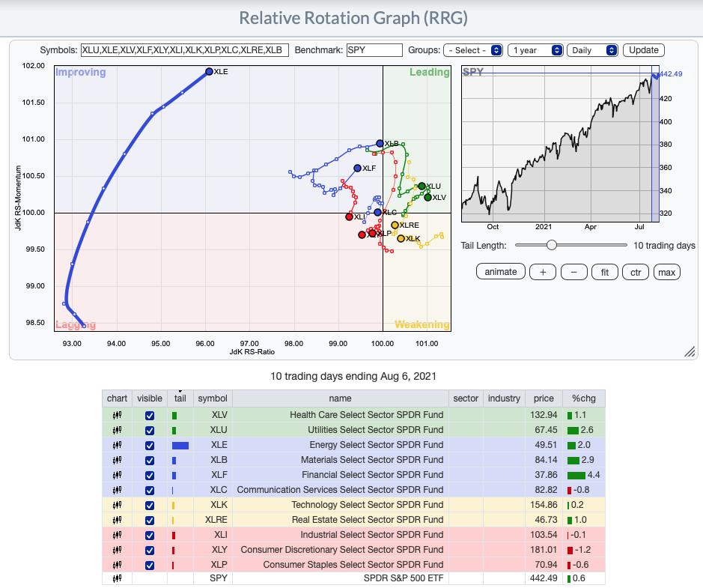Click Energy Select Sector SPDR Fund name
Viewport: 703px width, 588px height.
tap(376, 445)
